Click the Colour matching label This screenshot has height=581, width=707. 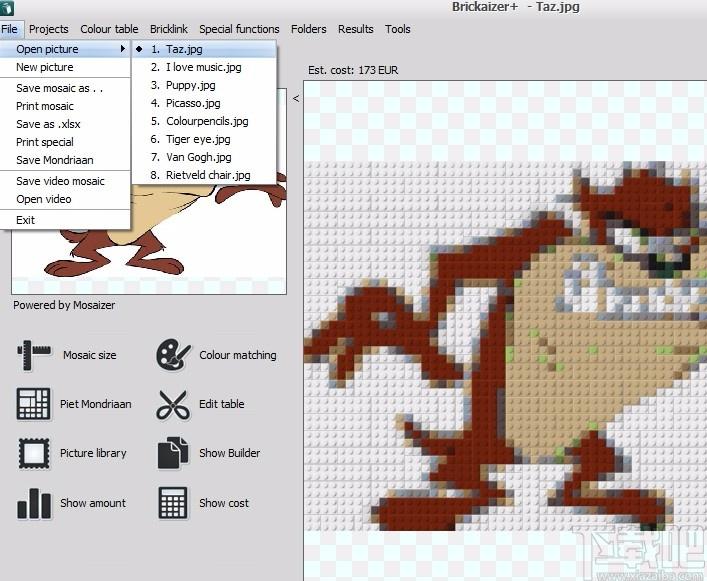click(x=238, y=355)
